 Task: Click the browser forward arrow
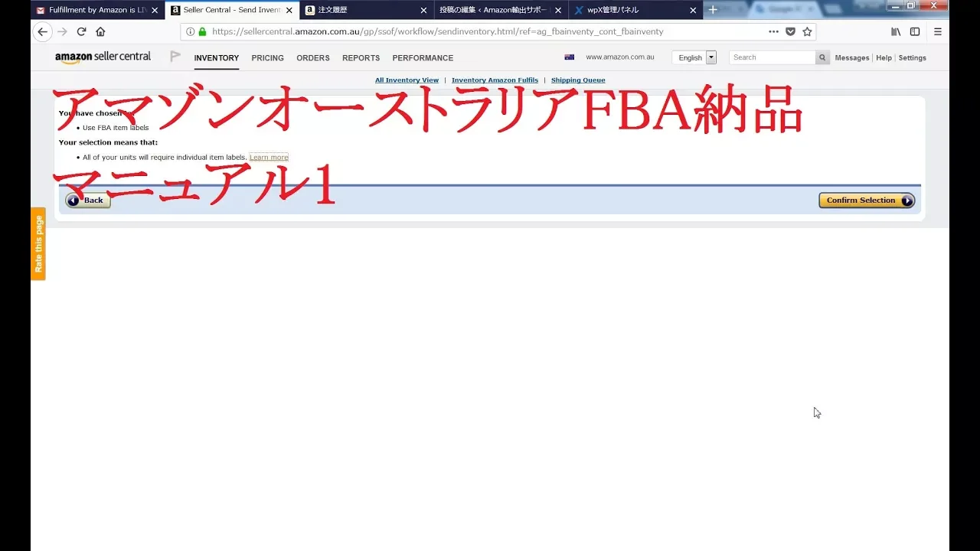click(x=63, y=31)
